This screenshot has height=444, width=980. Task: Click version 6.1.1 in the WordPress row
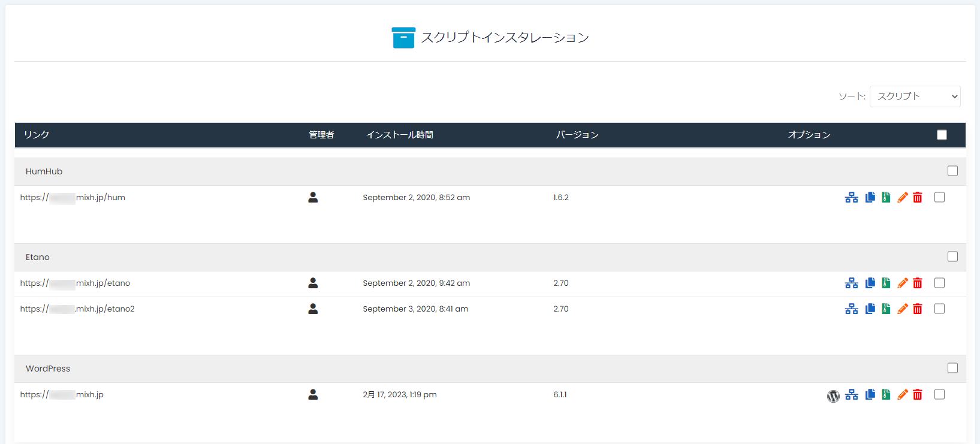click(x=560, y=394)
